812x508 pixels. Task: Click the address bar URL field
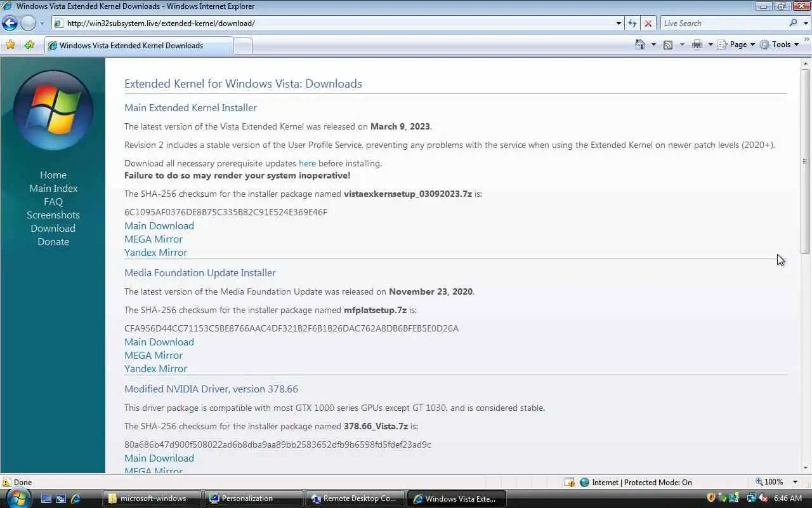333,23
